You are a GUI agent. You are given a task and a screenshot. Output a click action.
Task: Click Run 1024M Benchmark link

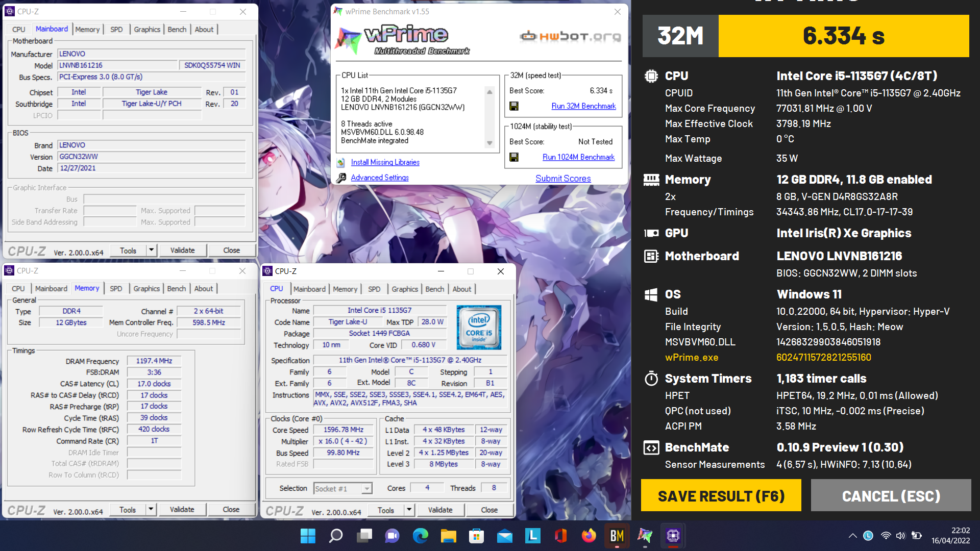click(578, 157)
